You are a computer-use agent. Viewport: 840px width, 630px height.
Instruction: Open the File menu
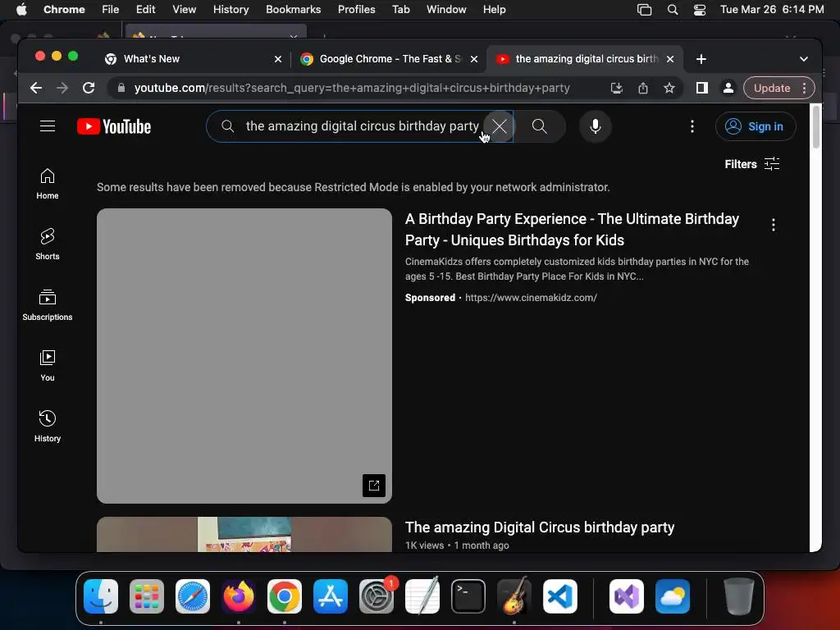111,9
